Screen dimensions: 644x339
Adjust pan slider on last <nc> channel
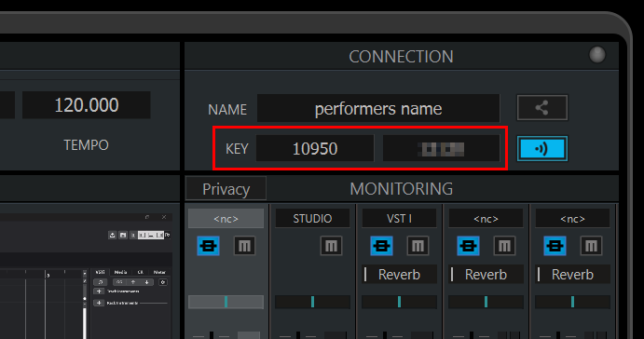(572, 302)
